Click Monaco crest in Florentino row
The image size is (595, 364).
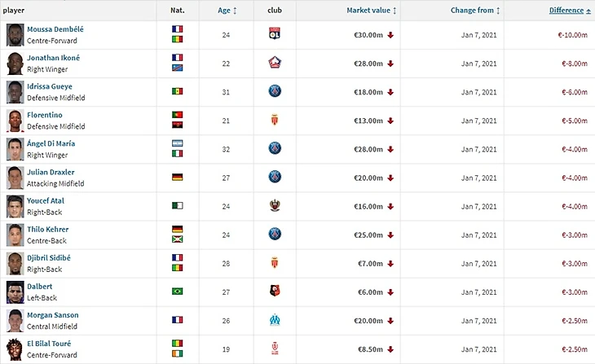tap(275, 121)
